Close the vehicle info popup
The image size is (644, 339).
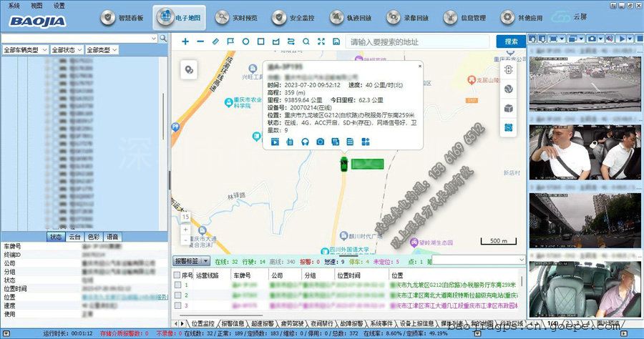point(420,66)
